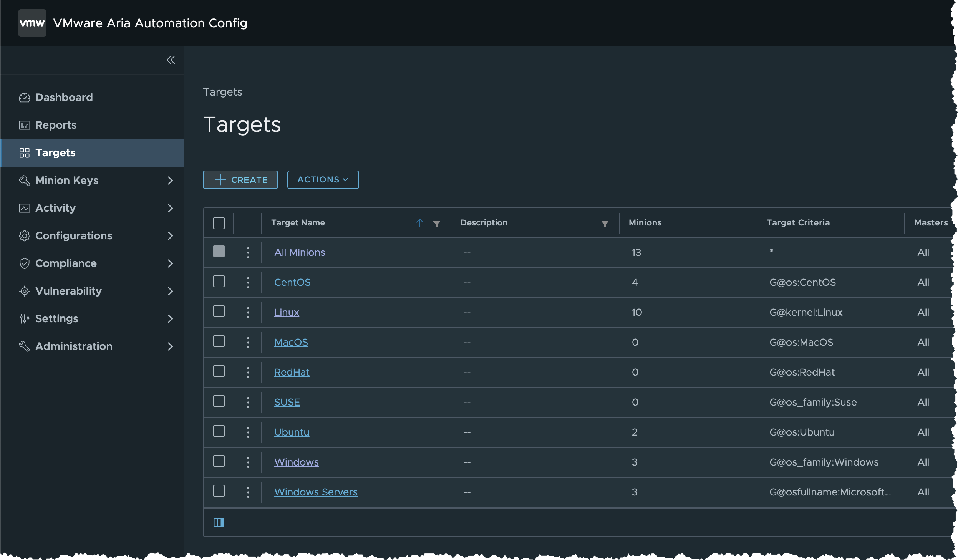Check the CentOS row checkbox
The height and width of the screenshot is (560, 958).
click(219, 282)
